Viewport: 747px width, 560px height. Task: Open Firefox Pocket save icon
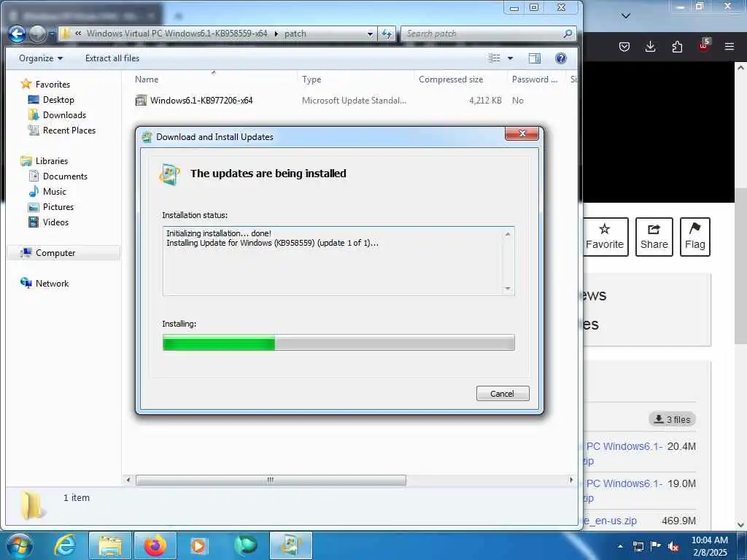[x=624, y=47]
